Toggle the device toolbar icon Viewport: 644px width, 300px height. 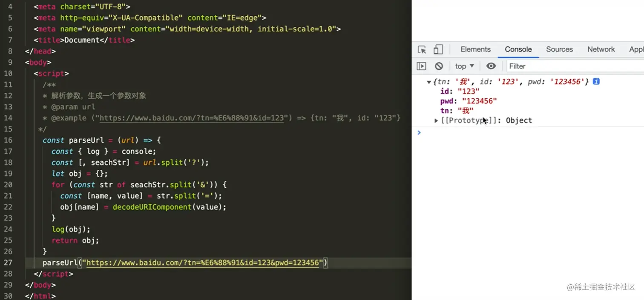point(438,49)
